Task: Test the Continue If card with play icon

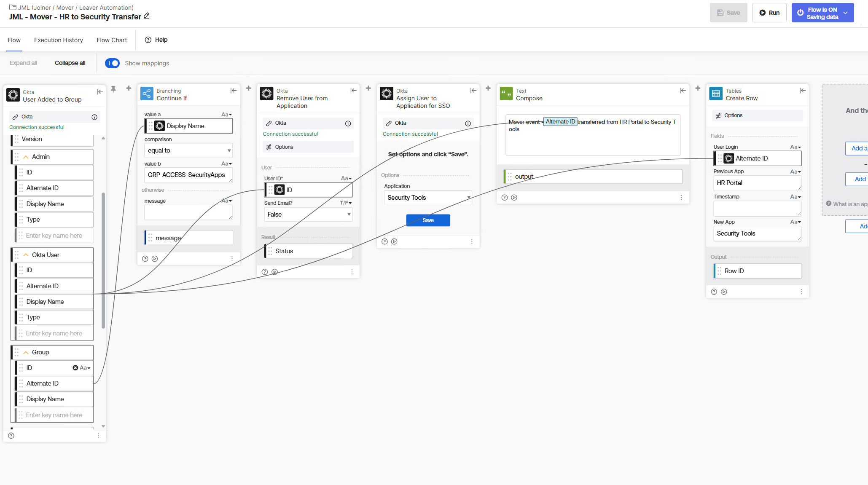Action: point(155,259)
